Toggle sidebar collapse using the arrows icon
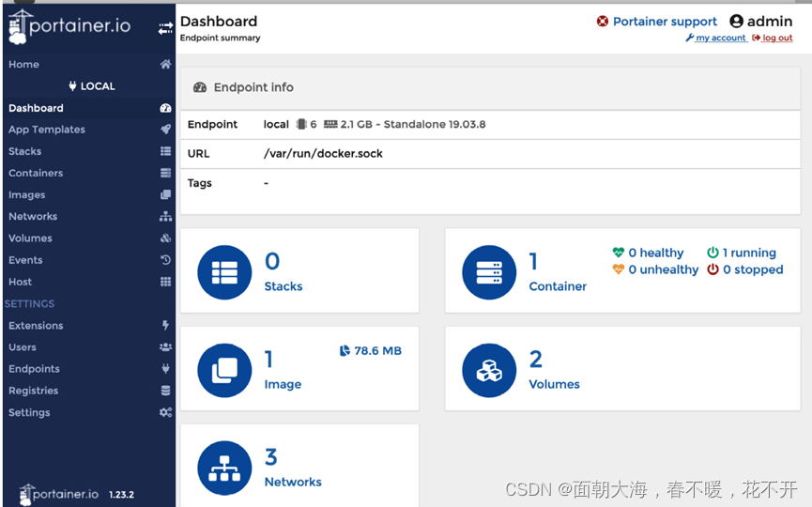 pyautogui.click(x=165, y=29)
